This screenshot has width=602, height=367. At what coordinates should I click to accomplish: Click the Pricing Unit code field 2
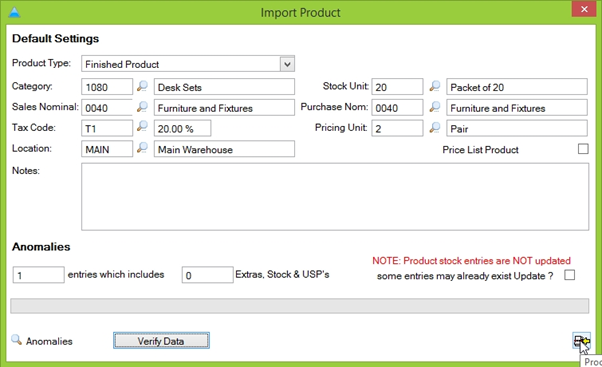[397, 128]
